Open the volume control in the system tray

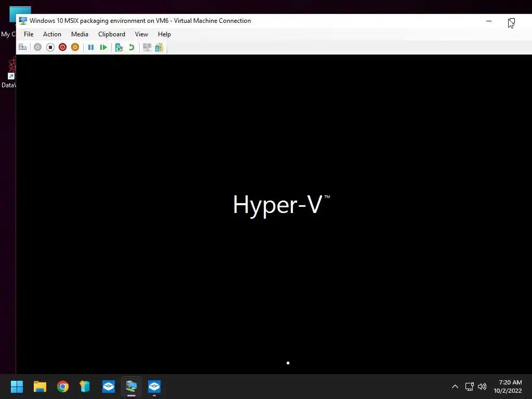(x=482, y=387)
